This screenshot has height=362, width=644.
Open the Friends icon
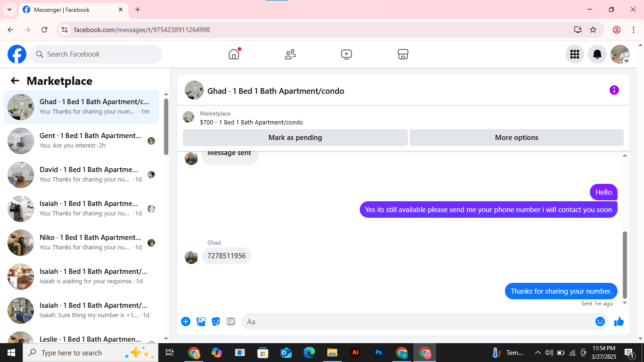[x=290, y=54]
